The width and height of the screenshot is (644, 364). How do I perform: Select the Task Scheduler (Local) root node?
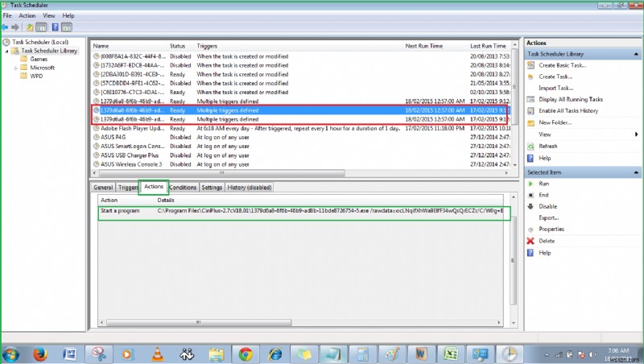tap(39, 43)
